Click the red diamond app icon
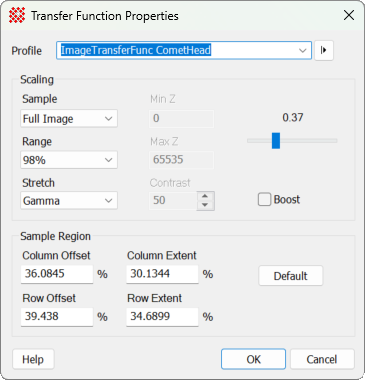Viewport: 365px width, 380px height. (17, 15)
